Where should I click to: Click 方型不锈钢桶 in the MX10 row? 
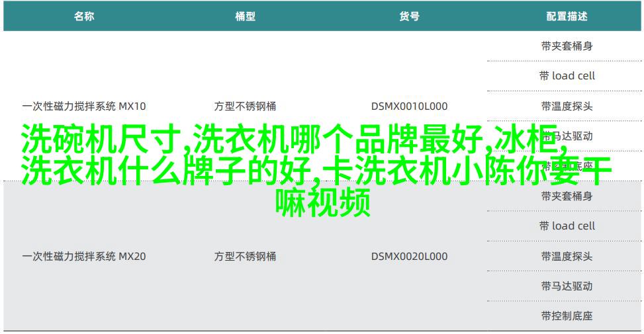click(245, 106)
